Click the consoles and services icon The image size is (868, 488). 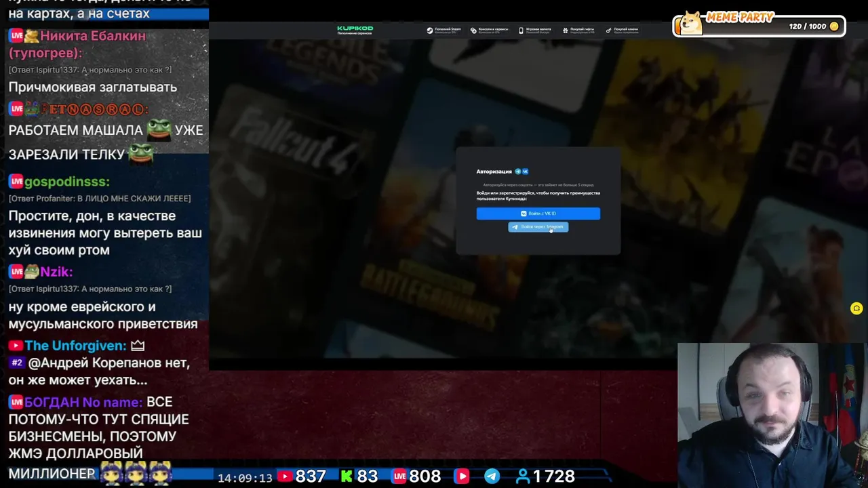[473, 30]
